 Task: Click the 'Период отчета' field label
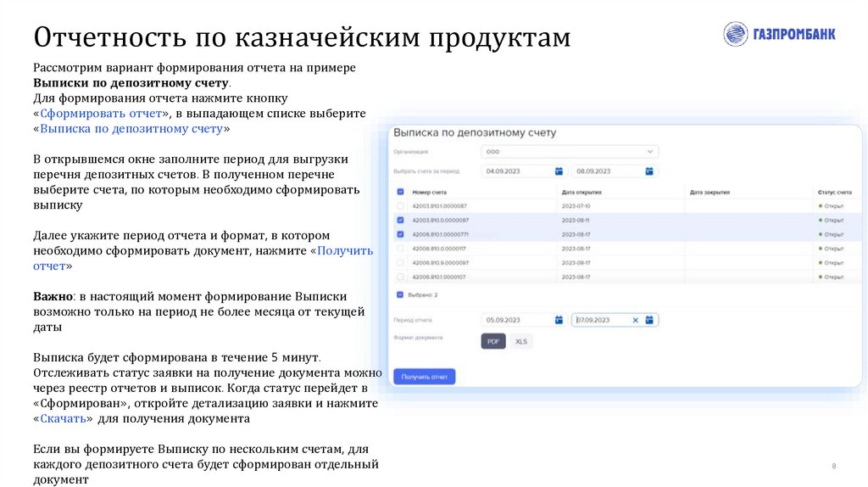[x=413, y=320]
